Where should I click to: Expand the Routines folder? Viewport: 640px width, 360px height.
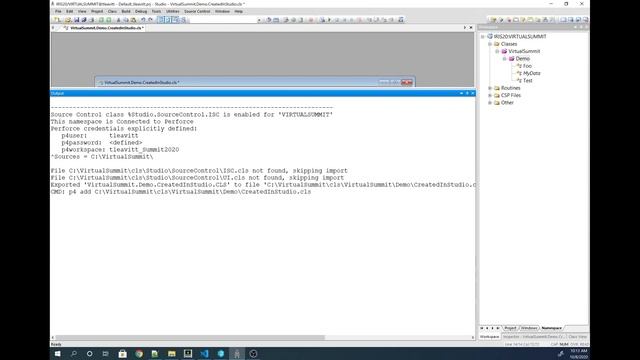pyautogui.click(x=490, y=88)
